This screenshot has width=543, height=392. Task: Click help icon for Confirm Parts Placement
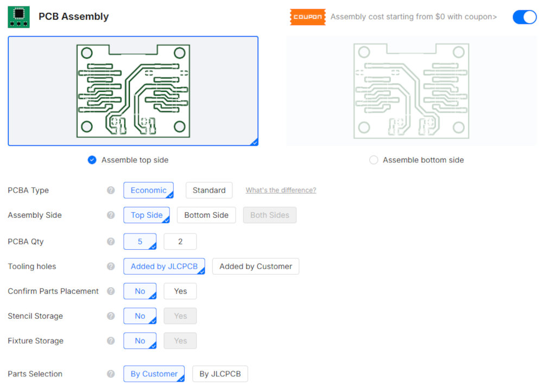tap(111, 292)
